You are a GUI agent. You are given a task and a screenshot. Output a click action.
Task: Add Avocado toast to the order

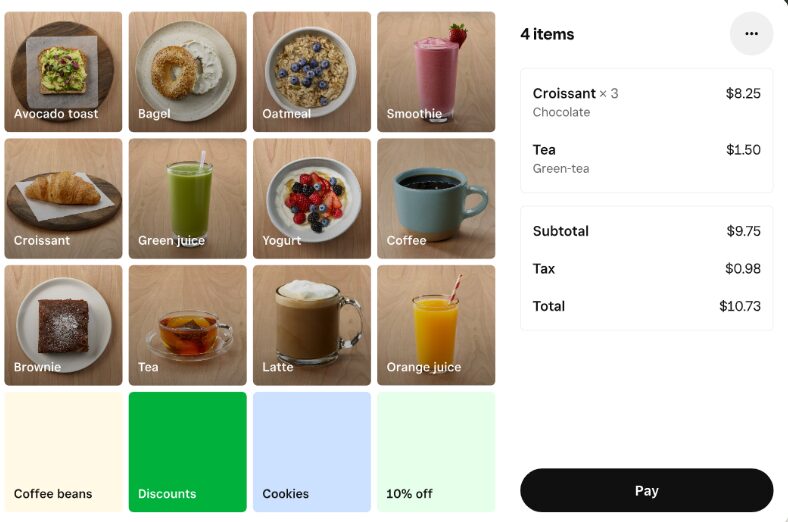pyautogui.click(x=63, y=72)
